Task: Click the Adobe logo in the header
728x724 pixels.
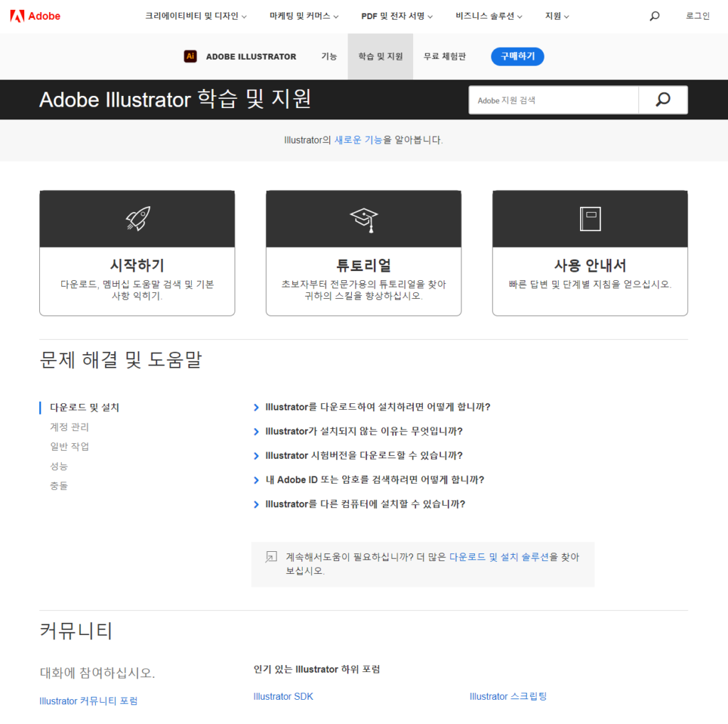Action: click(x=36, y=16)
